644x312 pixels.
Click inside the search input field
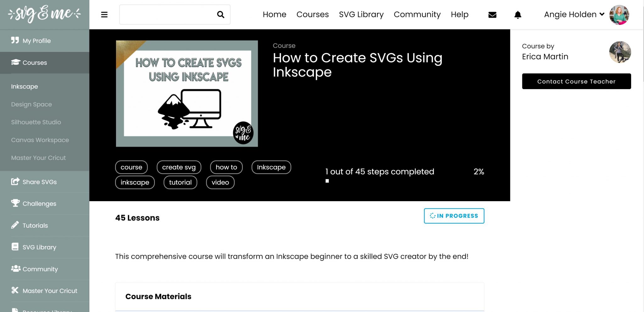(x=168, y=14)
